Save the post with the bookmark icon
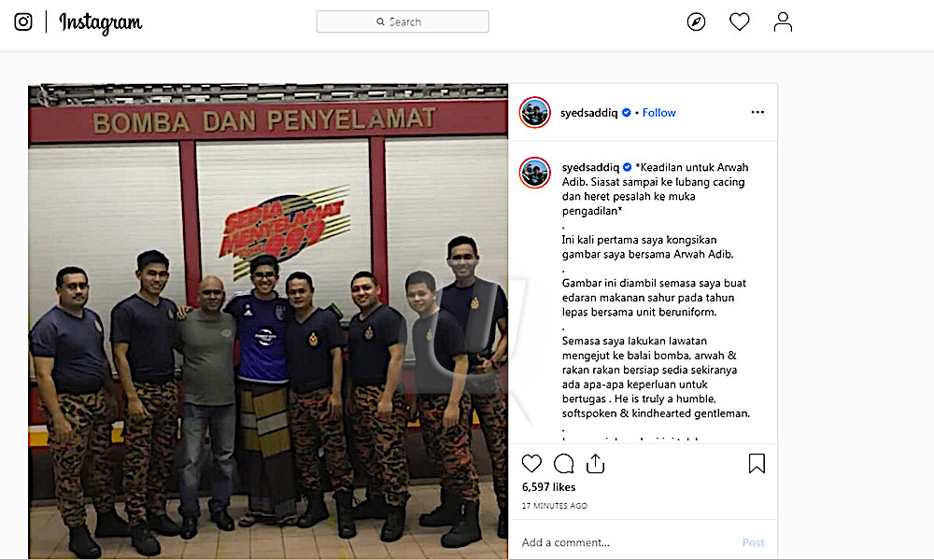 tap(757, 464)
